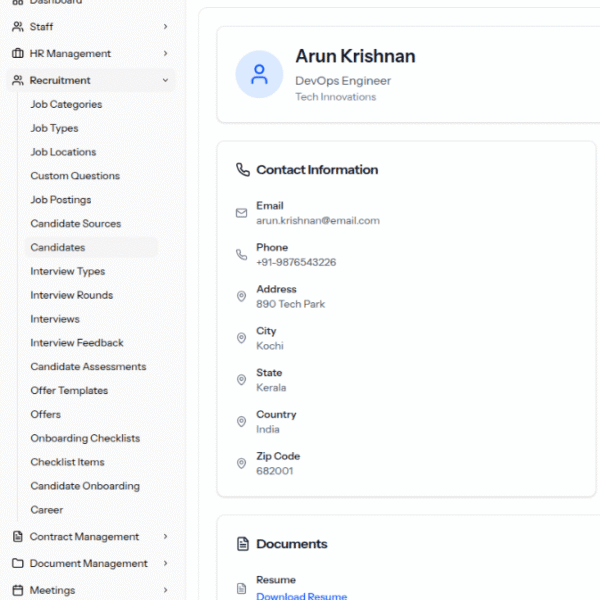
Task: Open Job Postings in the sidebar
Action: (61, 200)
